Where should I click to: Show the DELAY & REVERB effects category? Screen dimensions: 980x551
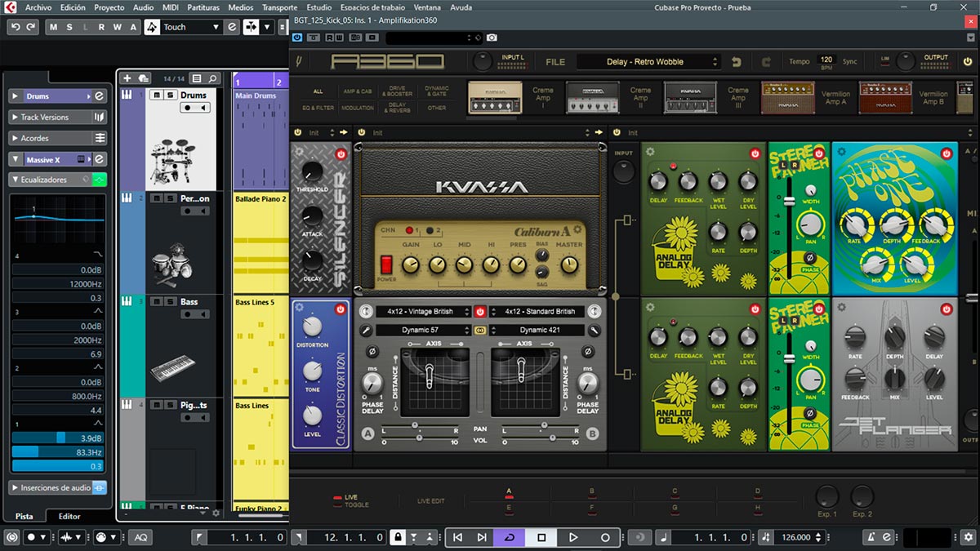[x=399, y=108]
